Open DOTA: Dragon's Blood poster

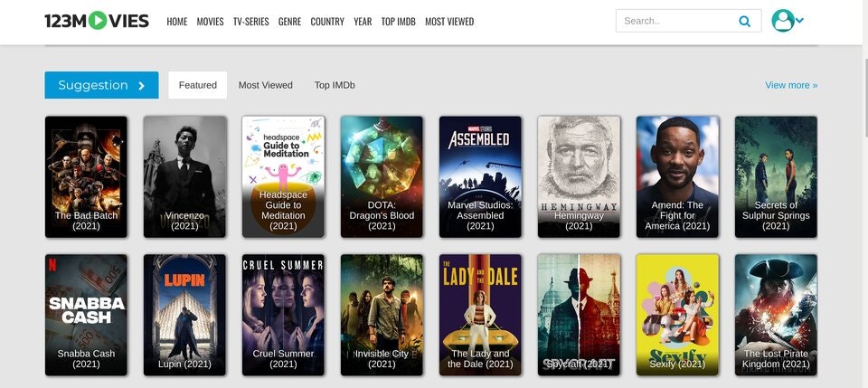pos(382,176)
